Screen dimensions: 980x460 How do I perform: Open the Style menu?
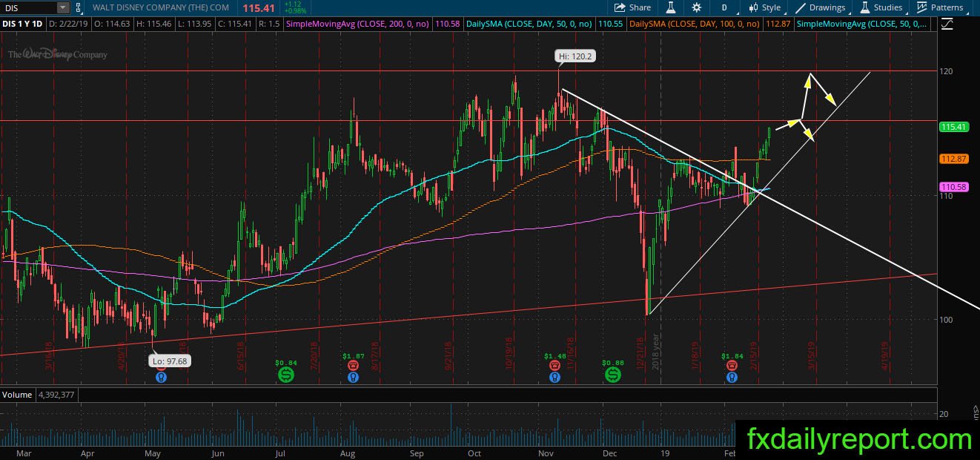764,7
